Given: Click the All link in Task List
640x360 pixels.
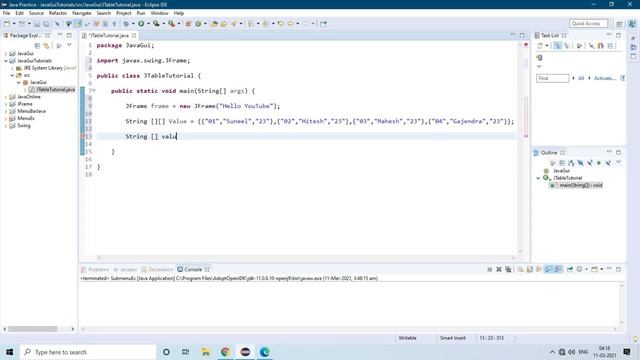Looking at the screenshot, I should pyautogui.click(x=581, y=78).
